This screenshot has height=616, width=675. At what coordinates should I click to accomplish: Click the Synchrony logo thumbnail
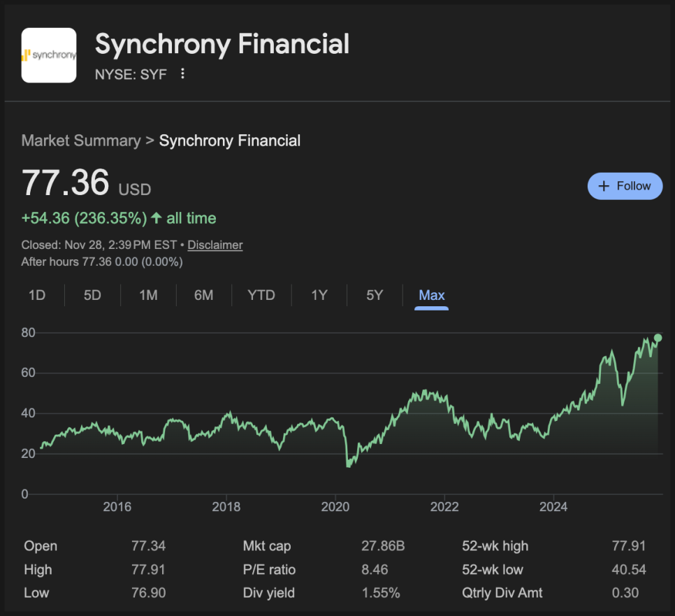[49, 55]
